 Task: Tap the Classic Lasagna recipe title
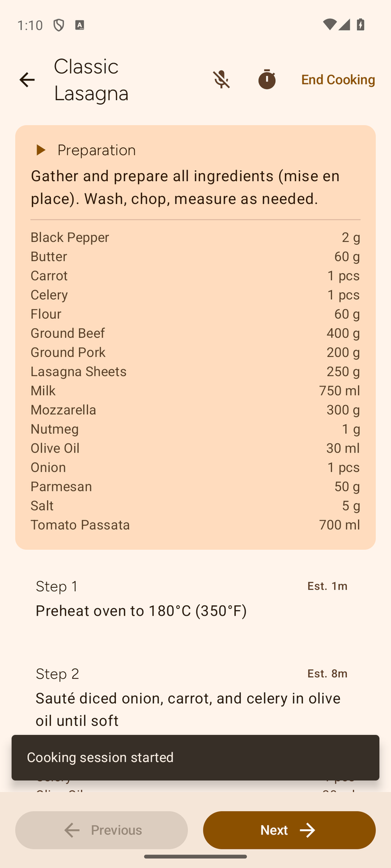point(91,79)
